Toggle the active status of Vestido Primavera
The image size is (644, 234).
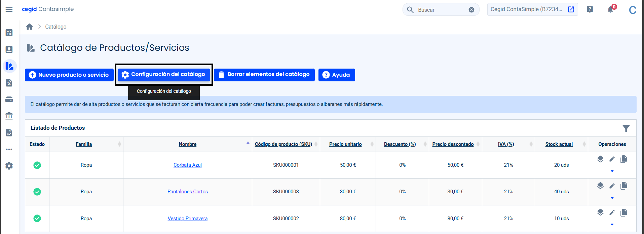tap(37, 219)
